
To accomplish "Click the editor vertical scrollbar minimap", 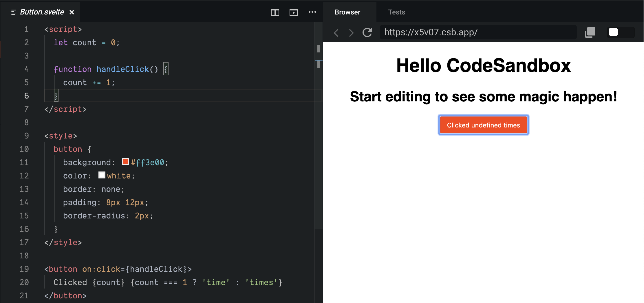I will [319, 126].
